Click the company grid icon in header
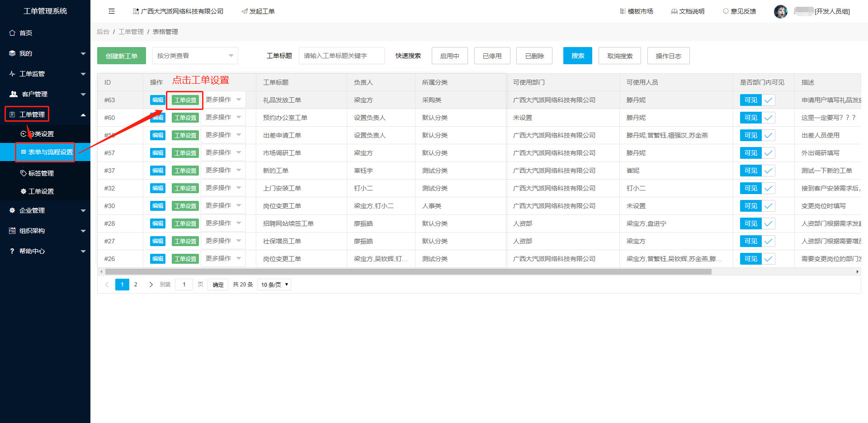Viewport: 868px width, 423px height. 136,11
